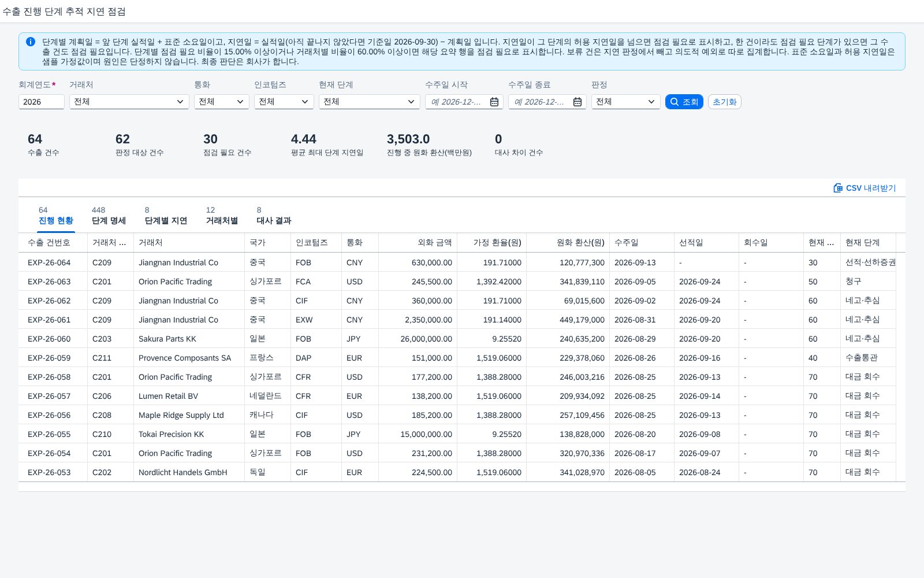
Task: Click the 선적일 column header
Action: [707, 243]
